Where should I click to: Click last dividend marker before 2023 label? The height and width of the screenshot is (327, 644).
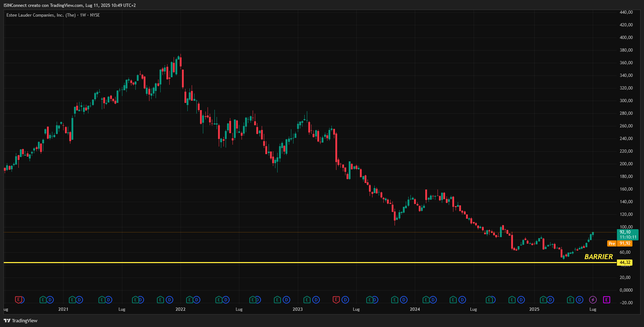tap(286, 300)
